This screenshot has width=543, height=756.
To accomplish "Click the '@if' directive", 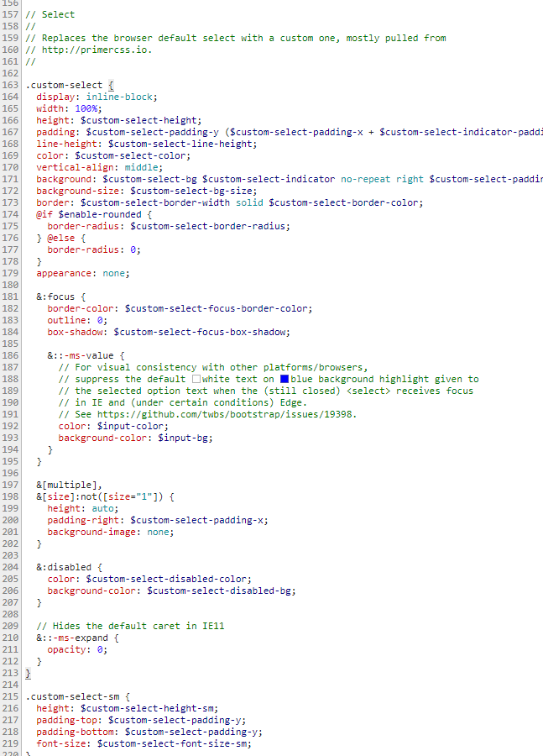I will pyautogui.click(x=44, y=214).
